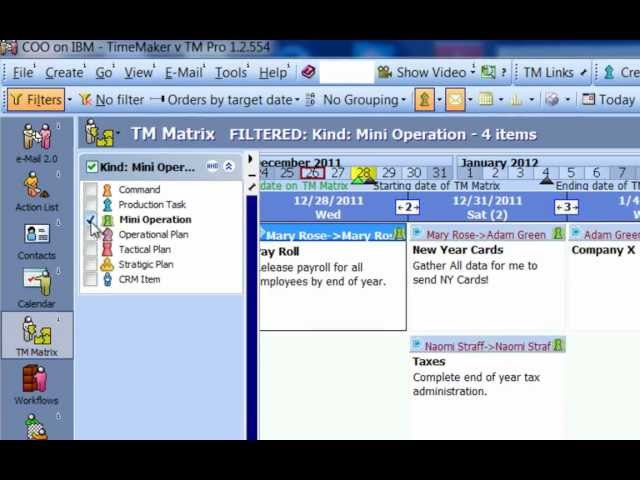Viewport: 640px width, 480px height.
Task: Click the red book icon after the Help menu
Action: pos(309,72)
